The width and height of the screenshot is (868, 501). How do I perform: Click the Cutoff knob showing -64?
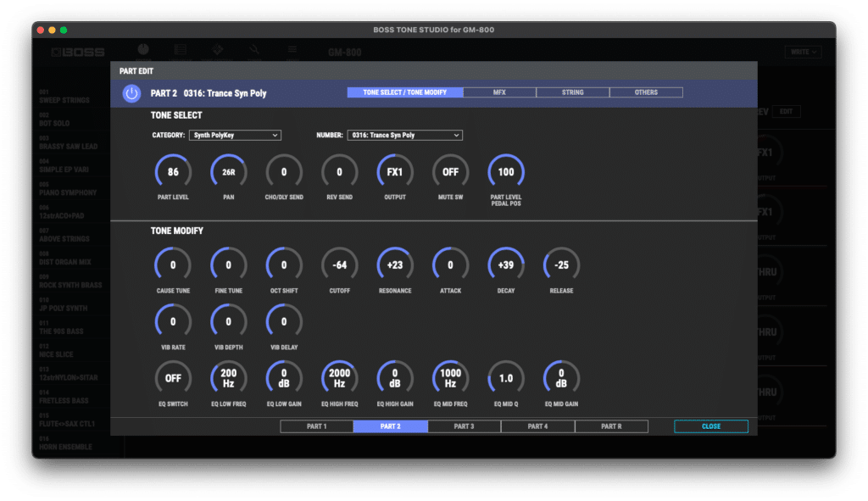point(339,265)
